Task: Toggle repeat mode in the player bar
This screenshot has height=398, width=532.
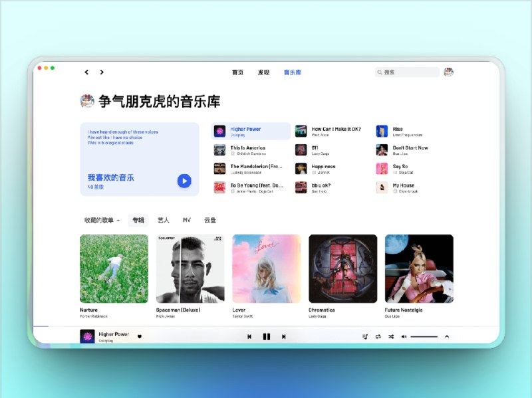Action: [378, 337]
